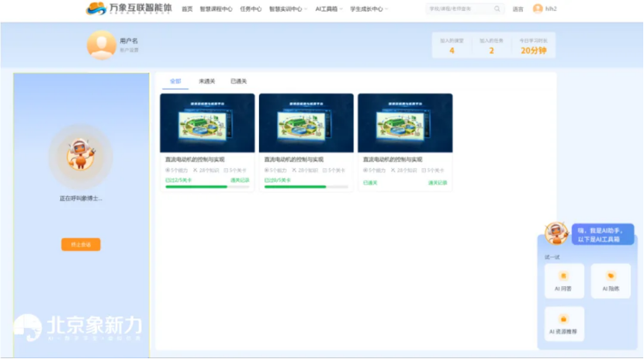Screen dimensions: 644x359
Task: Open the AI陪练 tool
Action: [x=611, y=280]
